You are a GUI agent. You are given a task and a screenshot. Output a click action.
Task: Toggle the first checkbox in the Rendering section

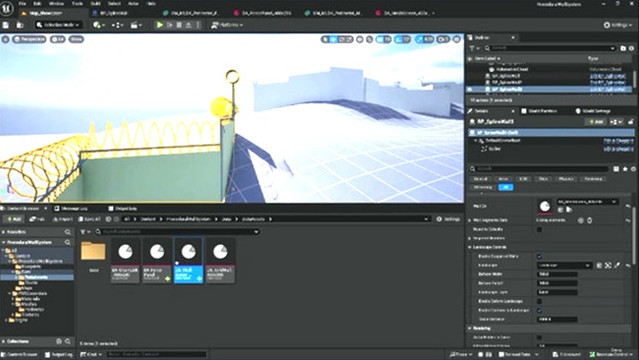pyautogui.click(x=540, y=338)
